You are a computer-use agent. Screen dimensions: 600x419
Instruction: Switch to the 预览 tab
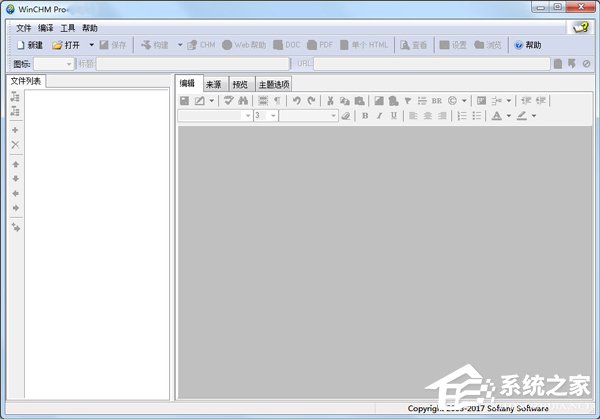240,84
